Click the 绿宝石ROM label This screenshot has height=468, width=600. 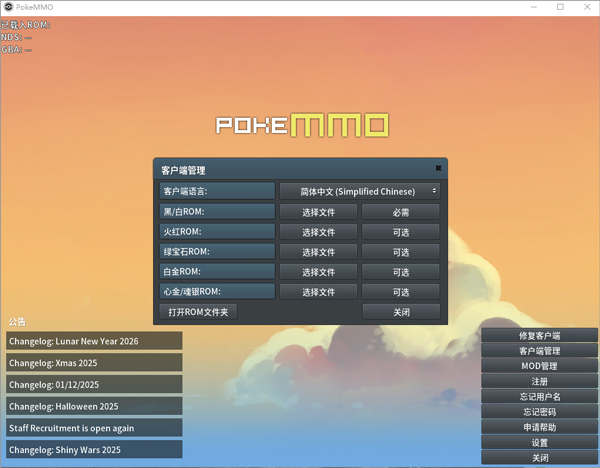(x=217, y=252)
